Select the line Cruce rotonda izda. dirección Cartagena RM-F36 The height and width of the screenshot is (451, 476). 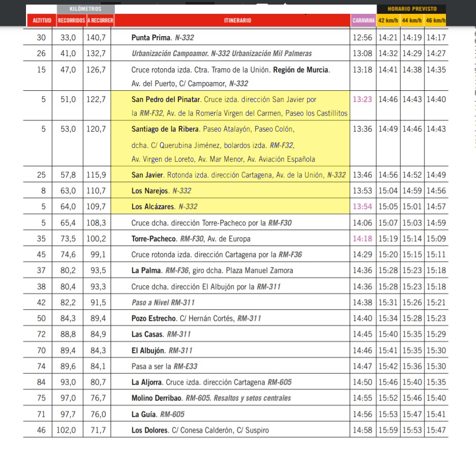[x=217, y=255]
